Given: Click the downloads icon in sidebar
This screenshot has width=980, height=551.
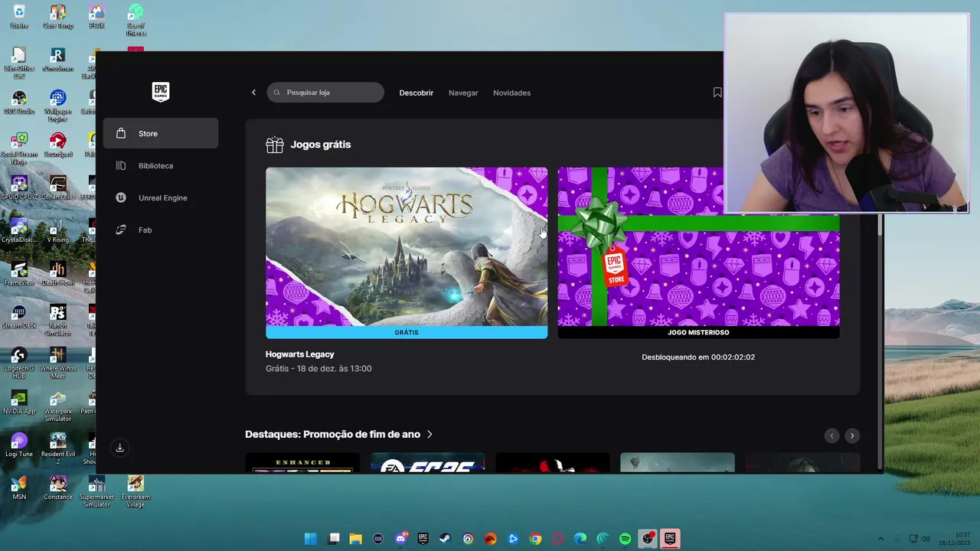Looking at the screenshot, I should (x=119, y=448).
